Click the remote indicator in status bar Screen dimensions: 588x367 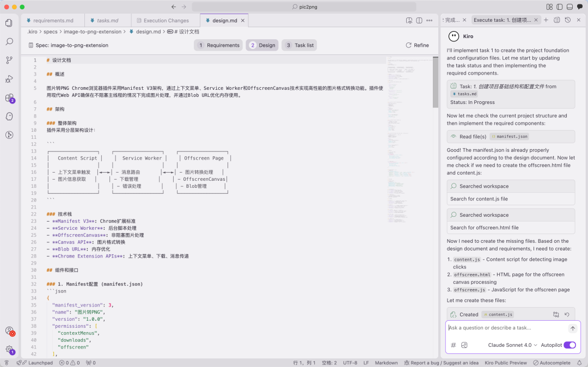click(x=7, y=363)
